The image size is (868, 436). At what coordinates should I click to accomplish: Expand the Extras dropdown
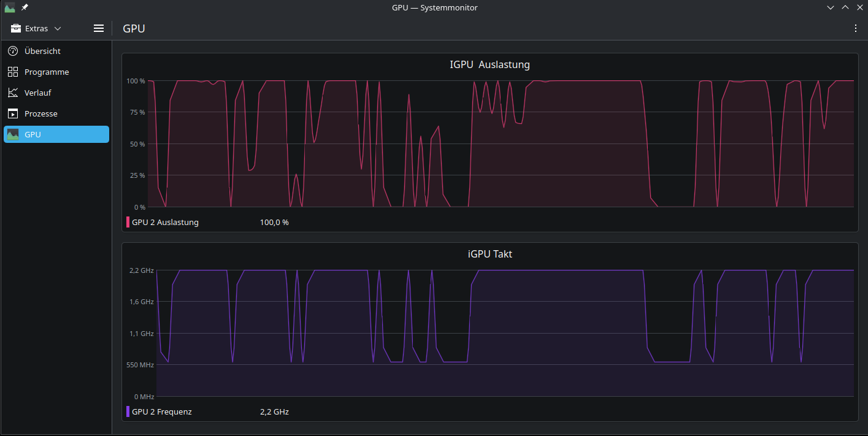[37, 28]
